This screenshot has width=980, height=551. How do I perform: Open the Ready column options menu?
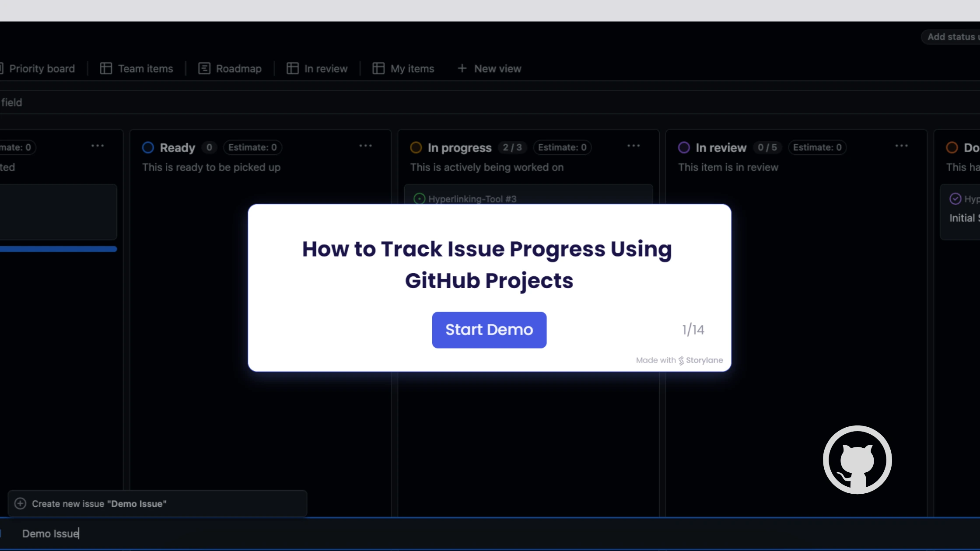tap(365, 146)
